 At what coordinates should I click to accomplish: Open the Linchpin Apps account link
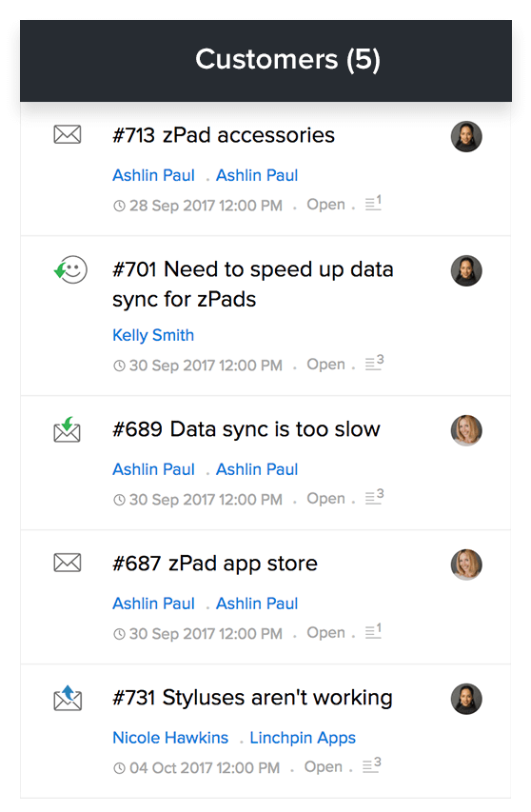303,738
